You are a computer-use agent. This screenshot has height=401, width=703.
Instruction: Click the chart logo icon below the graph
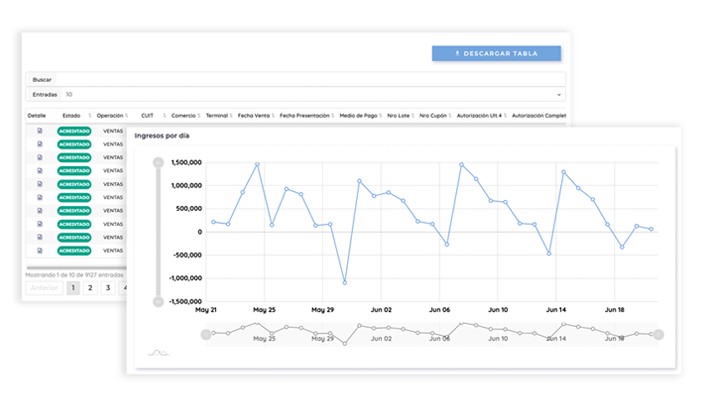[x=158, y=352]
